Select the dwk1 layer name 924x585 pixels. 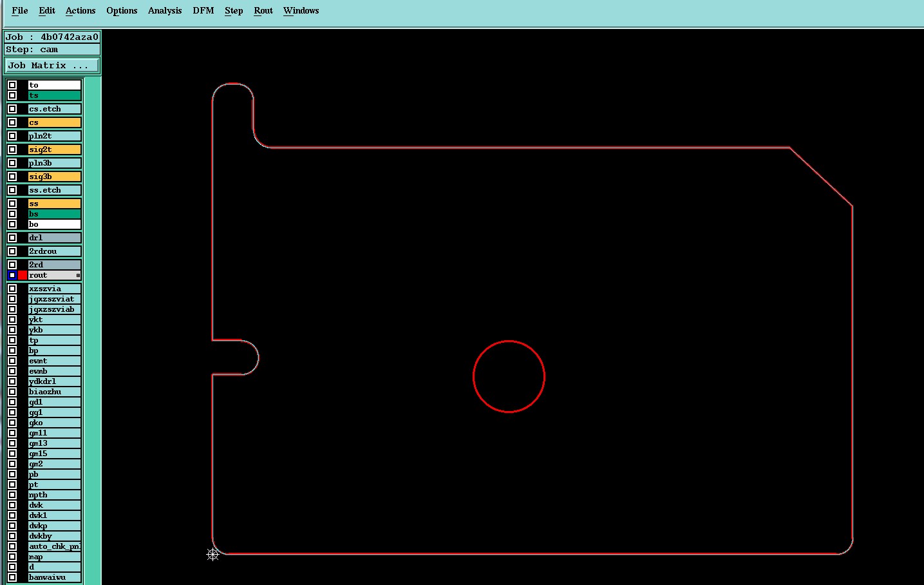(x=55, y=515)
